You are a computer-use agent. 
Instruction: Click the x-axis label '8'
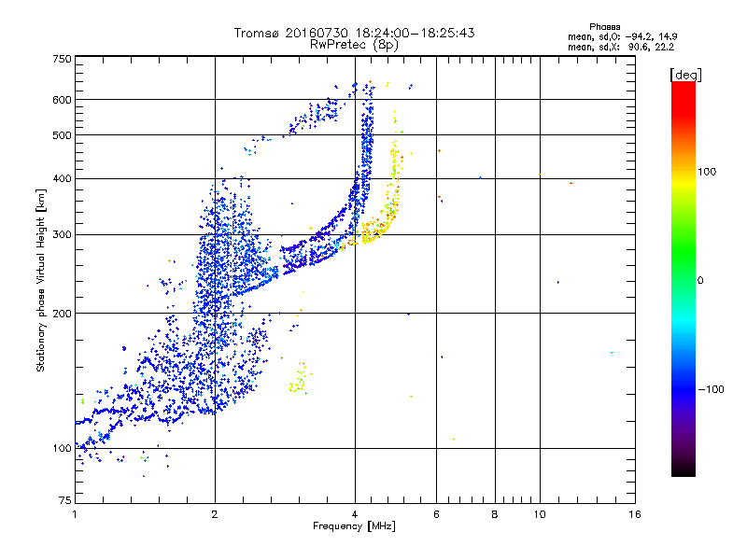click(495, 514)
